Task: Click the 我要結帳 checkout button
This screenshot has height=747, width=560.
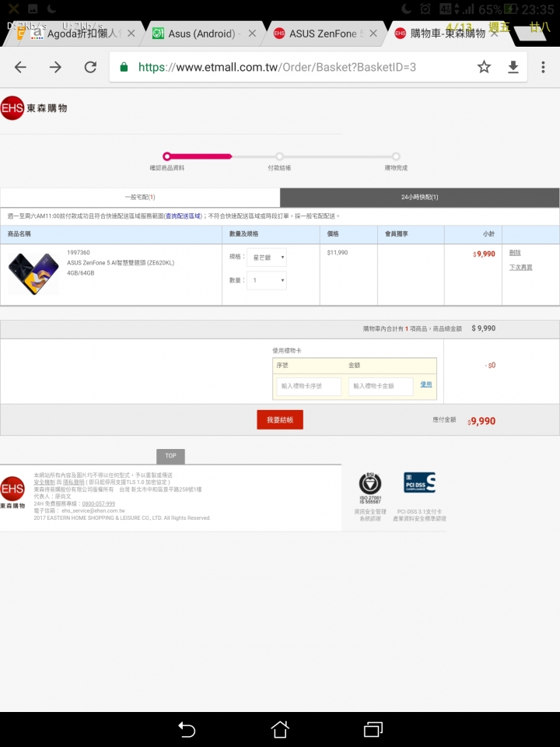Action: [280, 419]
